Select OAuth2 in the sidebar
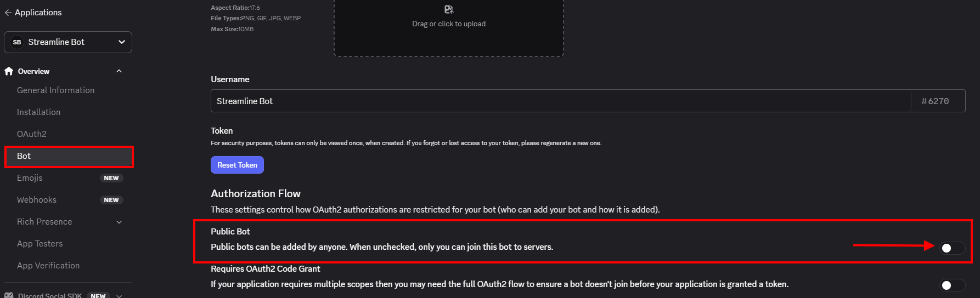980x298 pixels. click(x=32, y=134)
